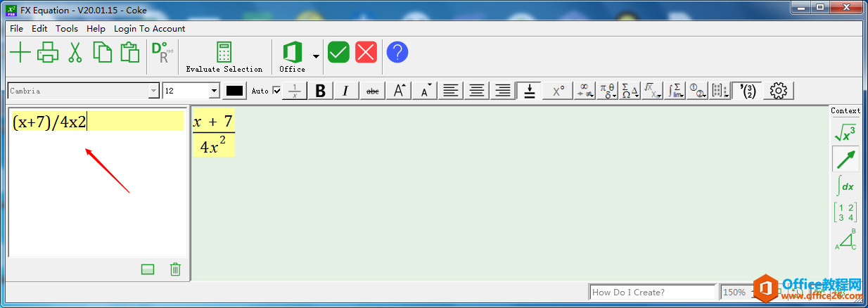Toggle the 1/x fraction format button
The image size is (868, 308).
pyautogui.click(x=295, y=91)
